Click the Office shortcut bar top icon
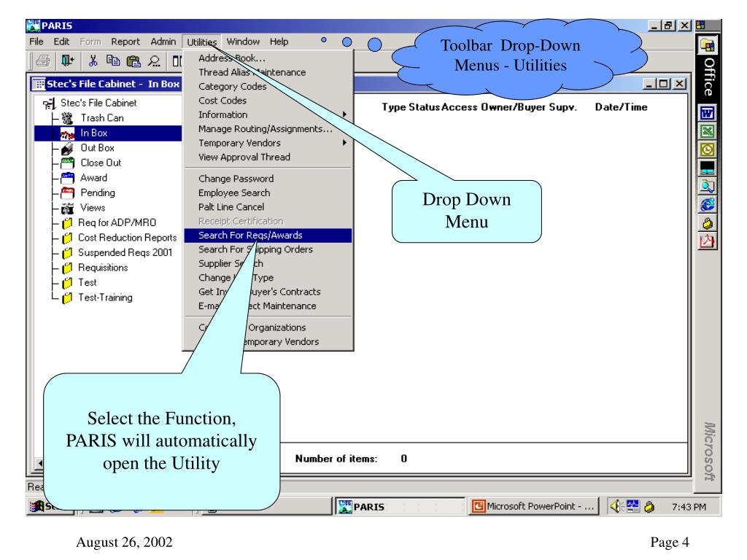Viewport: 747px width, 560px height. 708,45
